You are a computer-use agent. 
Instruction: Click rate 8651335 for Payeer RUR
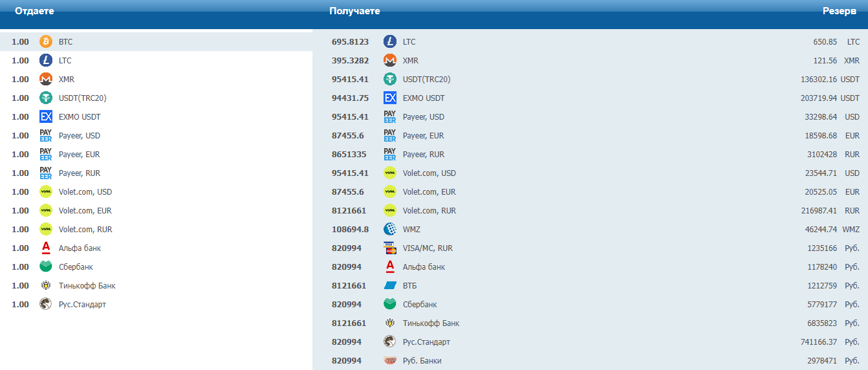[x=349, y=154]
